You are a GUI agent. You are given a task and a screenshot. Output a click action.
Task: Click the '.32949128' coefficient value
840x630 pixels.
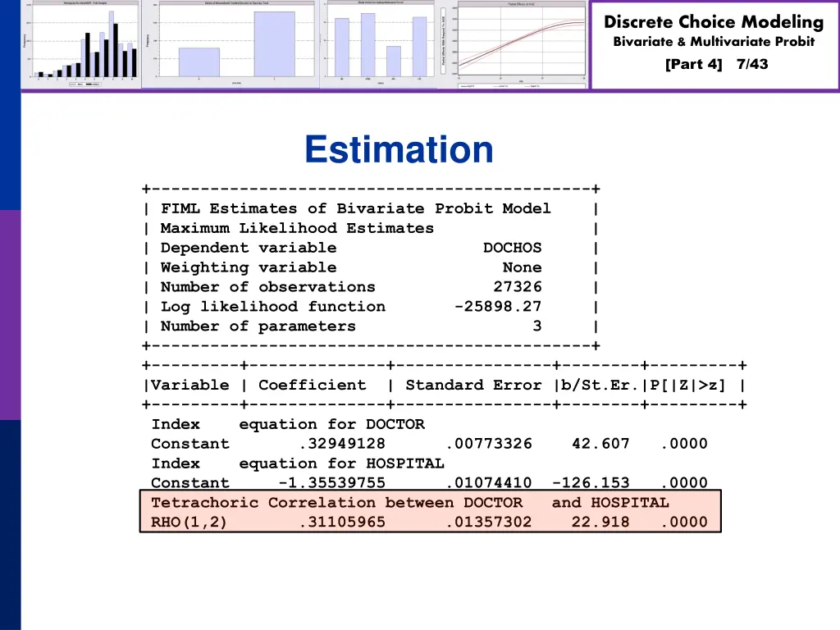[x=342, y=444]
